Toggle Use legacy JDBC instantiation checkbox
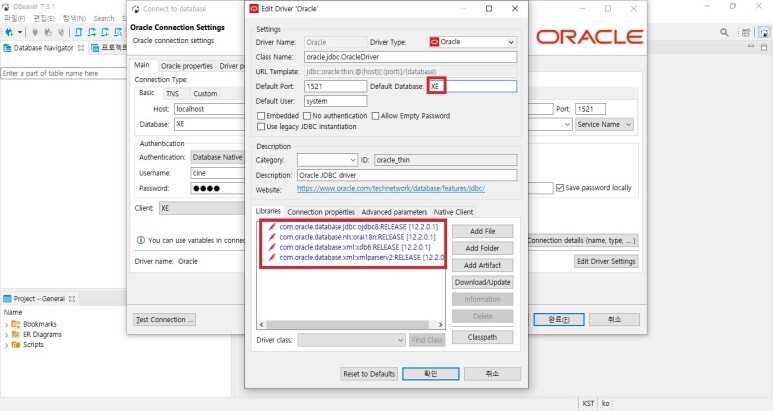 [x=261, y=127]
